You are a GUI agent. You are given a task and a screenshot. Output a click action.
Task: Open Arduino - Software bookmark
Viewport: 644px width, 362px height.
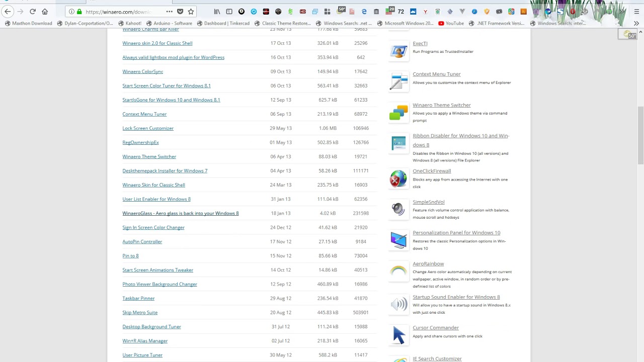click(169, 23)
